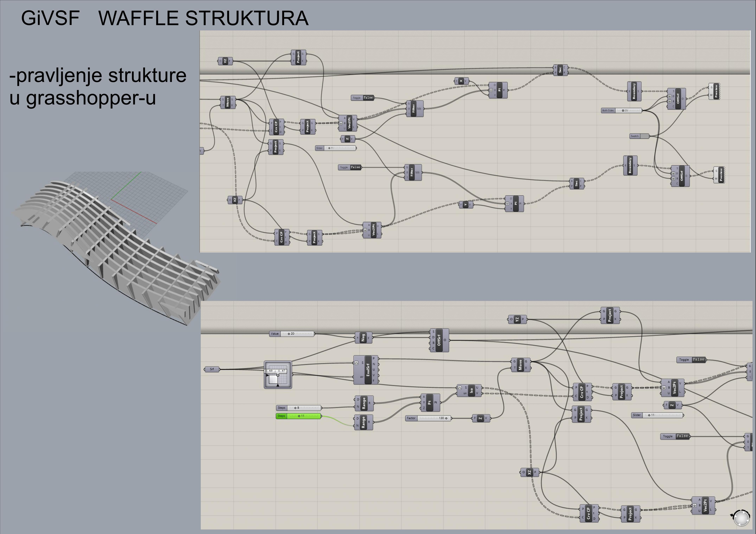Select the EvalSrf component

pyautogui.click(x=366, y=370)
